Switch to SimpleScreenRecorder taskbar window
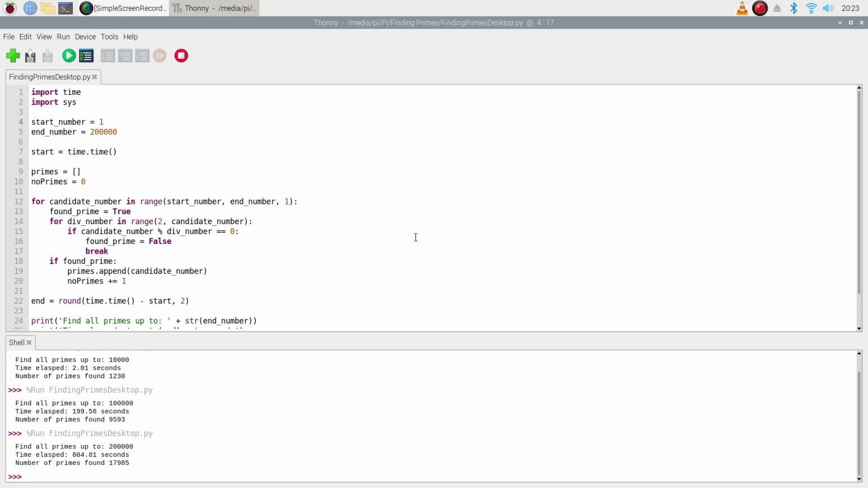The width and height of the screenshot is (868, 488). [x=124, y=8]
